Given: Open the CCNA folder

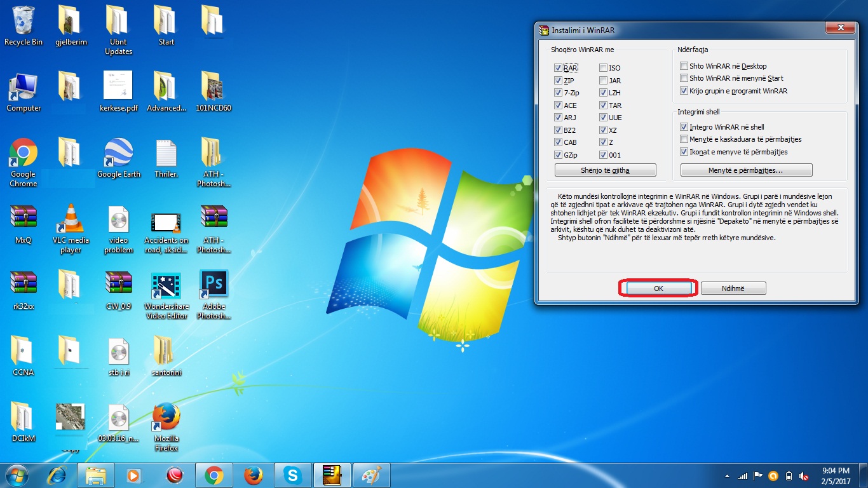Looking at the screenshot, I should click(24, 356).
